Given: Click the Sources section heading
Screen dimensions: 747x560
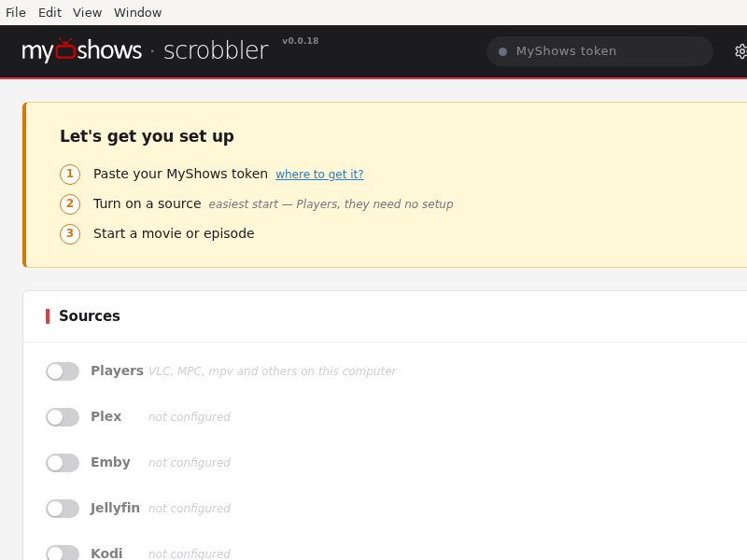Looking at the screenshot, I should click(x=90, y=315).
